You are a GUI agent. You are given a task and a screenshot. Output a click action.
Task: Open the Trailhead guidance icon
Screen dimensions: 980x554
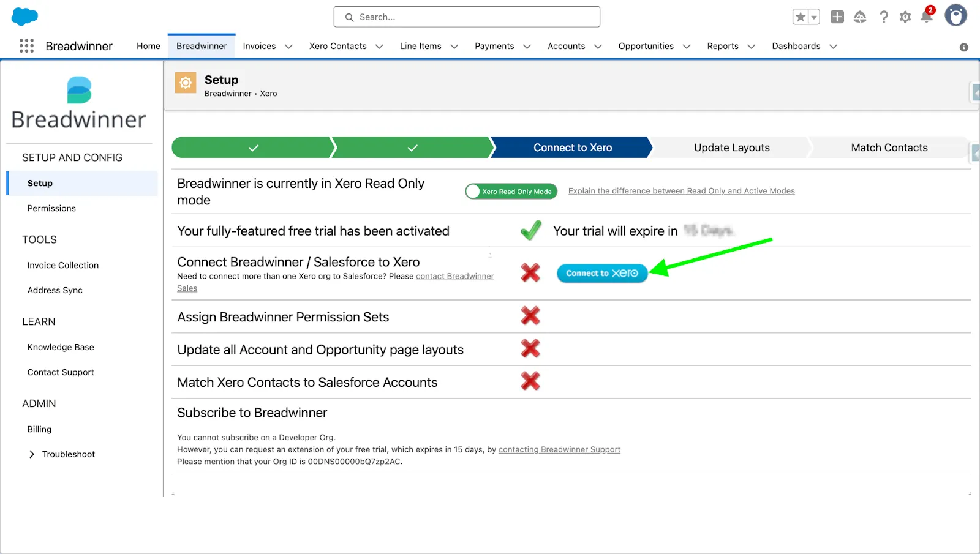pos(860,17)
